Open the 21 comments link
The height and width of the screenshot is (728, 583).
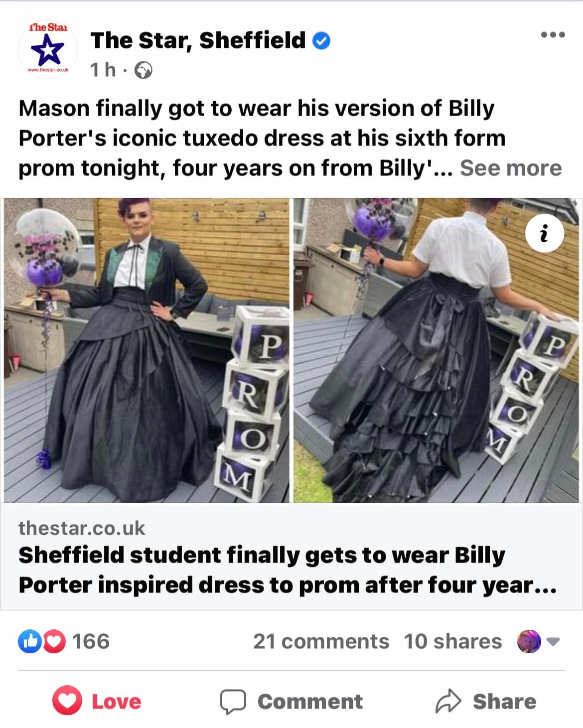click(321, 641)
